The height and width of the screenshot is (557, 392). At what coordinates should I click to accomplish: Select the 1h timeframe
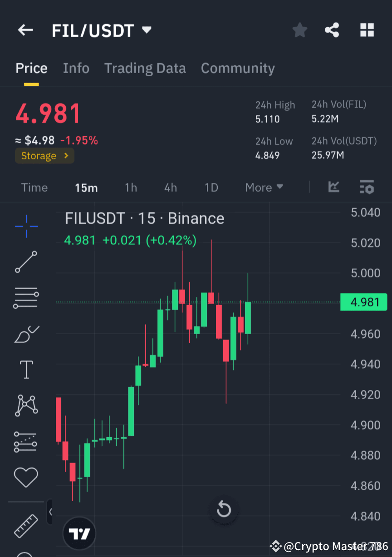[131, 187]
